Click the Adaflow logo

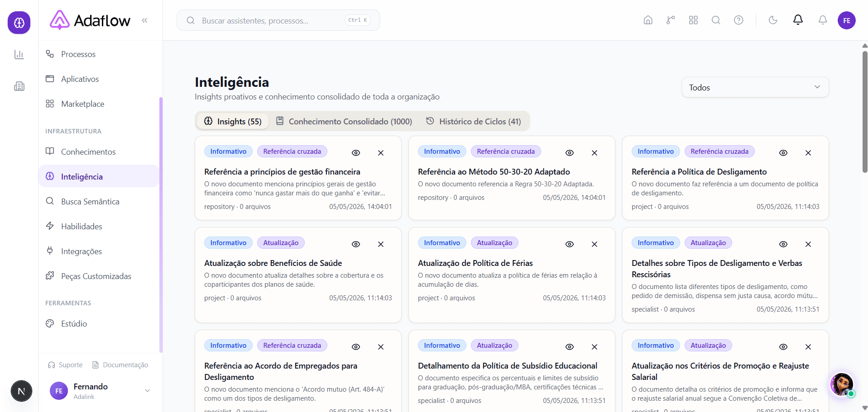coord(90,20)
